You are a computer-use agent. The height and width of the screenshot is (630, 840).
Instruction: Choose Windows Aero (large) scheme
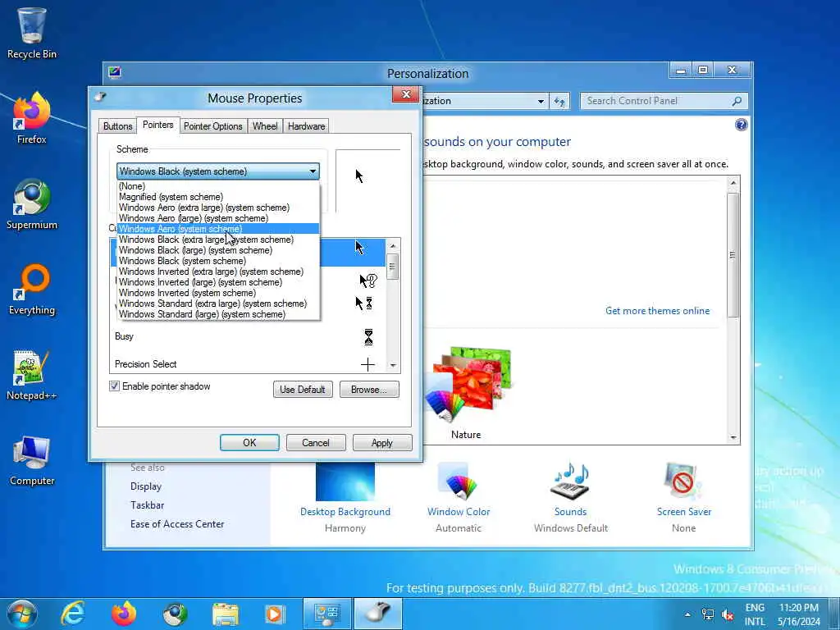click(218, 218)
